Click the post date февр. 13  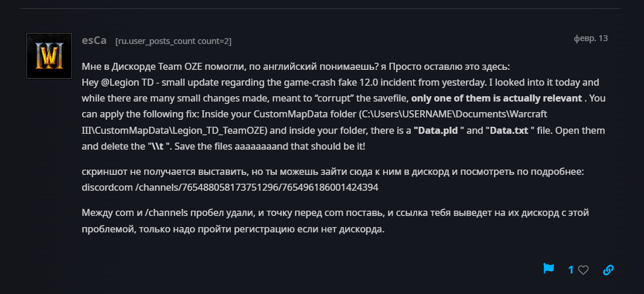pyautogui.click(x=590, y=38)
